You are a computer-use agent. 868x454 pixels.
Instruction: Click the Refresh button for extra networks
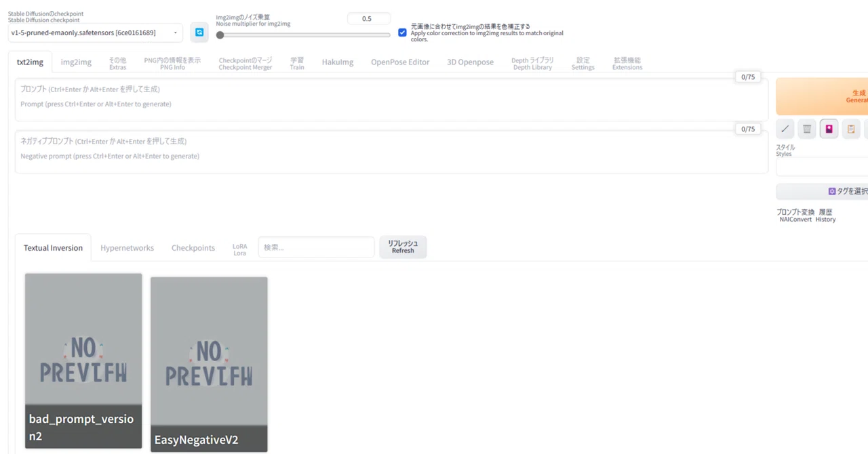(403, 247)
